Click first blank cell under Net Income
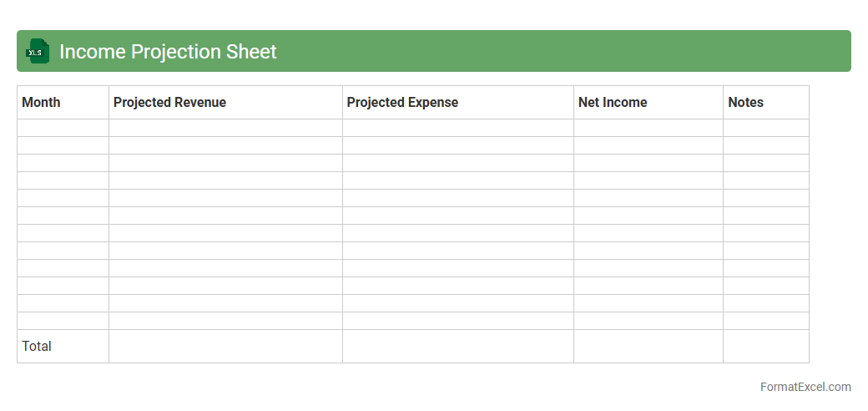Image resolution: width=868 pixels, height=411 pixels. point(648,128)
